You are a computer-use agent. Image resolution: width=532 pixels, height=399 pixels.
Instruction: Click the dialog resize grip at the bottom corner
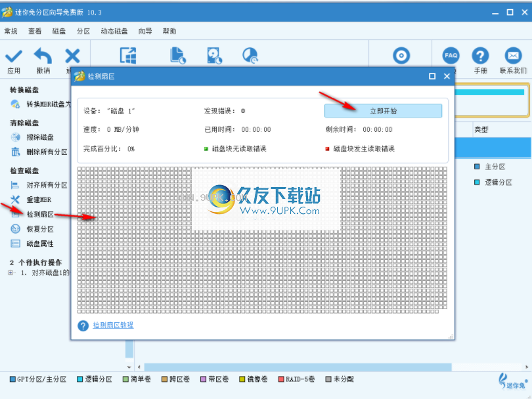click(451, 337)
